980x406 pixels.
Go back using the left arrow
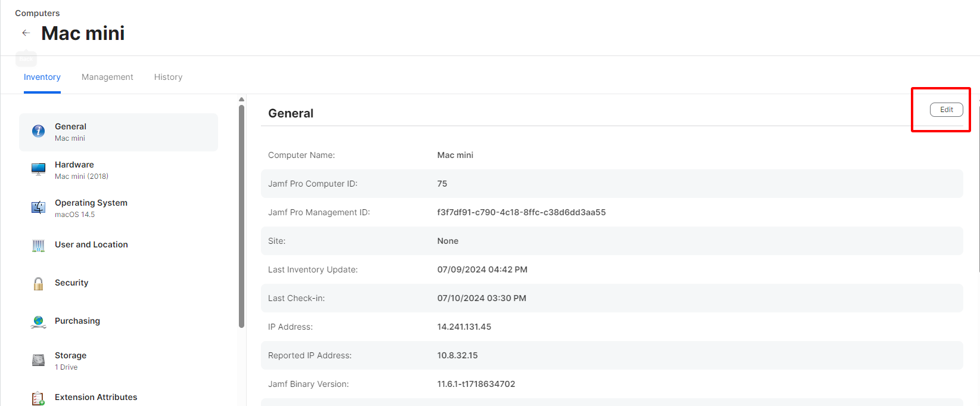tap(26, 33)
